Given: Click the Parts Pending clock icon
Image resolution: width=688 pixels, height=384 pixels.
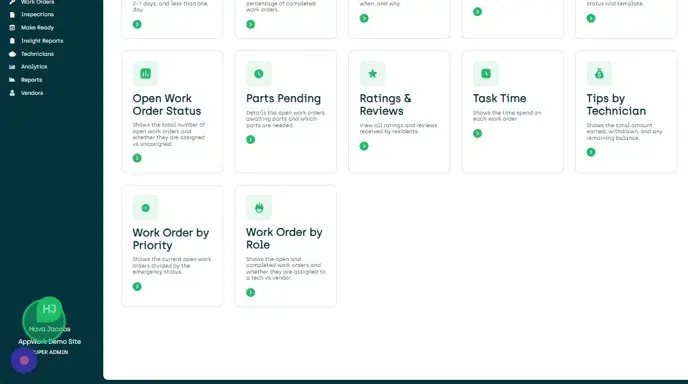Looking at the screenshot, I should [x=259, y=74].
